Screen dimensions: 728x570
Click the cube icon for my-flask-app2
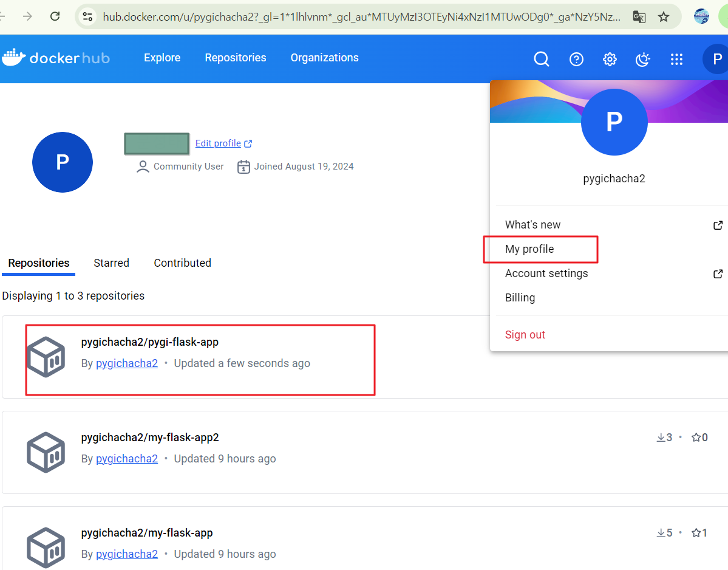(x=46, y=452)
